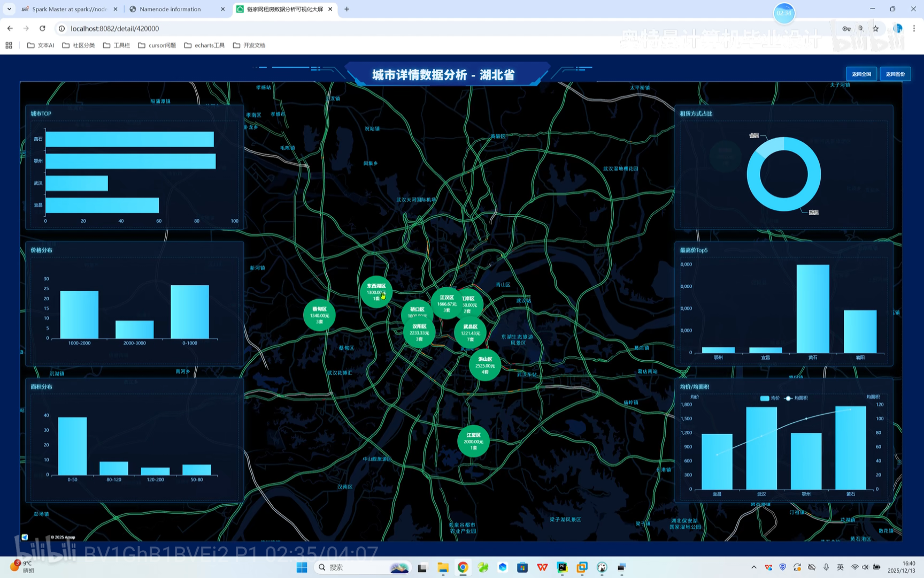Select the 链家网租房数据分析 tab
924x578 pixels.
click(284, 9)
